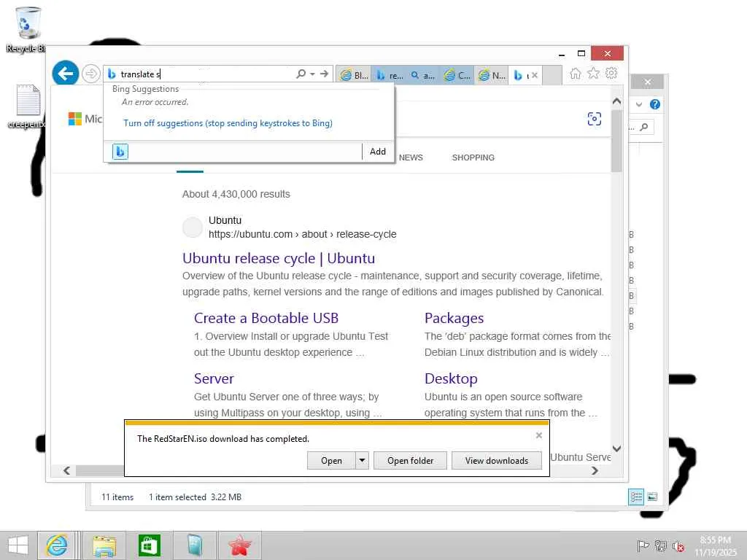Viewport: 747px width, 560px height.
Task: Click the muted volume tray icon
Action: [x=678, y=545]
